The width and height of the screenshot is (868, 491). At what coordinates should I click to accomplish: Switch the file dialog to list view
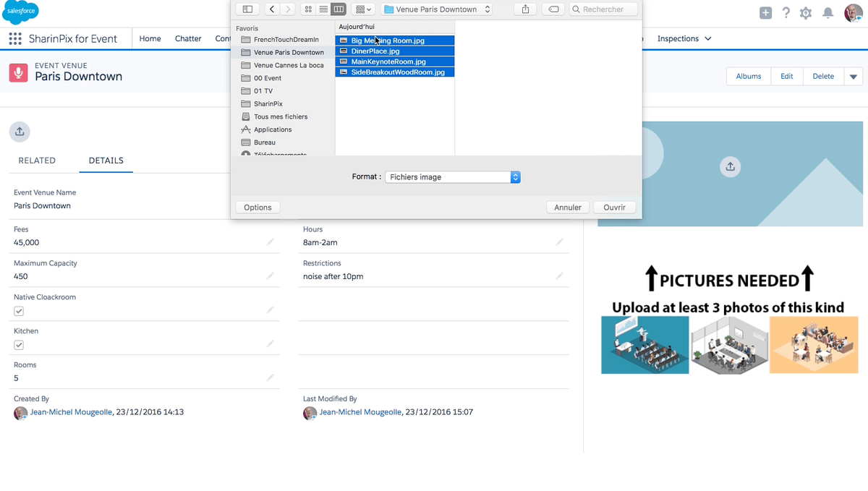tap(323, 9)
